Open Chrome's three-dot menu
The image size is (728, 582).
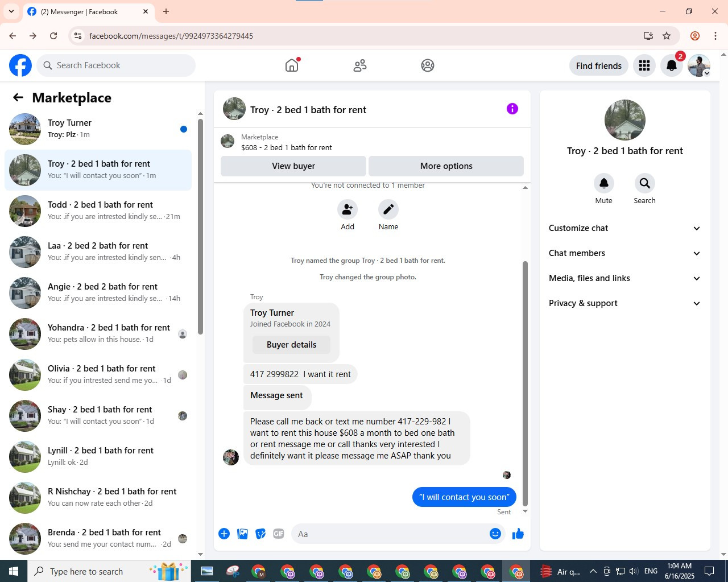(x=715, y=36)
